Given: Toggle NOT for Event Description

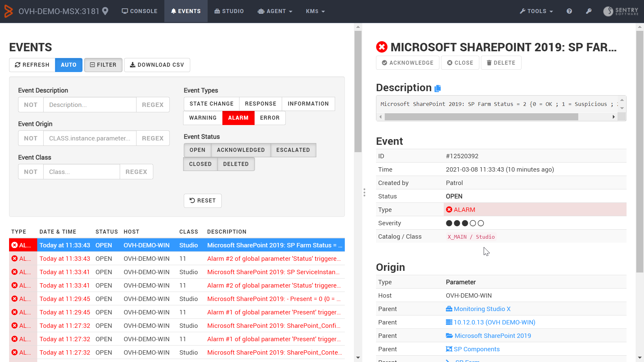Looking at the screenshot, I should point(31,105).
